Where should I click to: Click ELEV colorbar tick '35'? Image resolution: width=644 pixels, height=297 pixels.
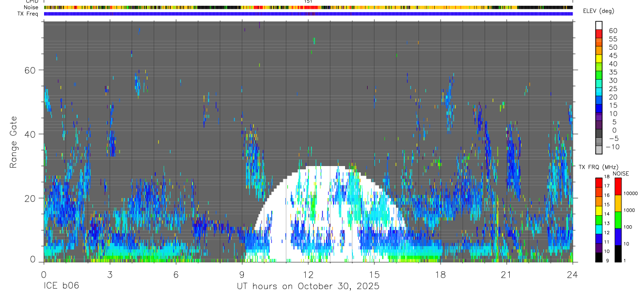(x=613, y=72)
